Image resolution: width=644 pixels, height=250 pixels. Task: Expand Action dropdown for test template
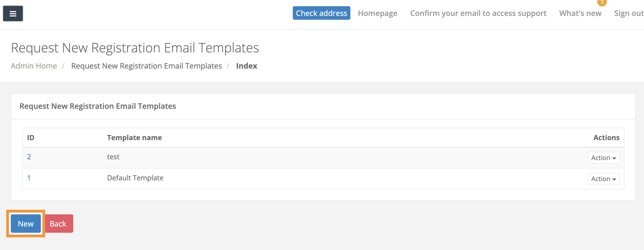point(603,158)
